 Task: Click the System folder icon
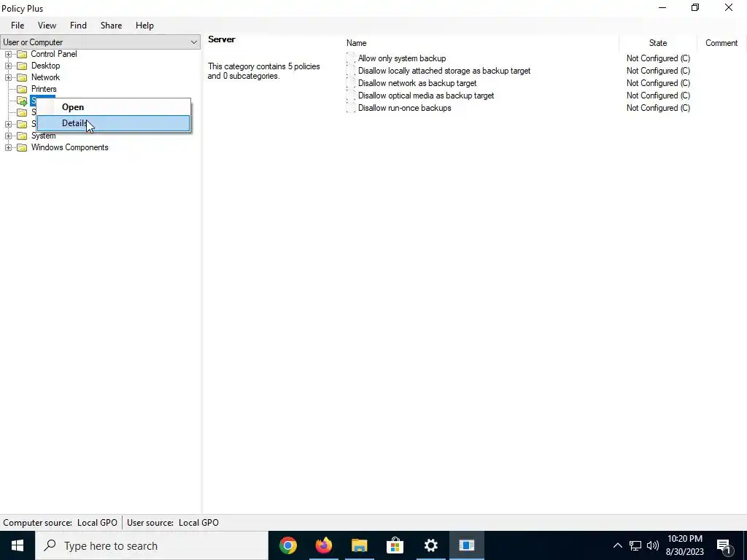tap(22, 136)
